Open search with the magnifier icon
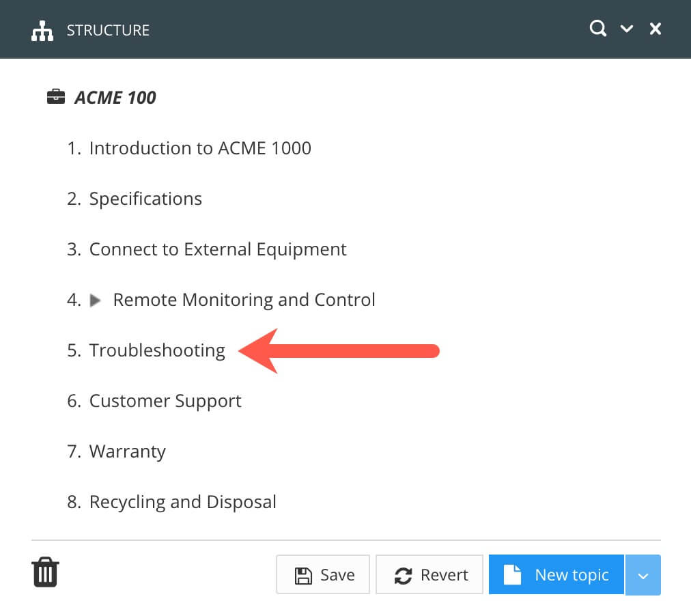Viewport: 691px width, 616px height. click(598, 29)
